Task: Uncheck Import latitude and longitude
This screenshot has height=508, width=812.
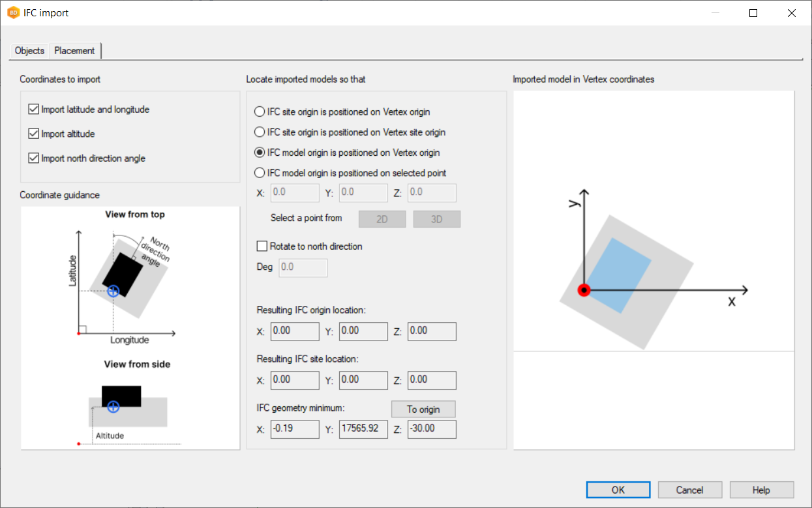Action: [x=35, y=110]
